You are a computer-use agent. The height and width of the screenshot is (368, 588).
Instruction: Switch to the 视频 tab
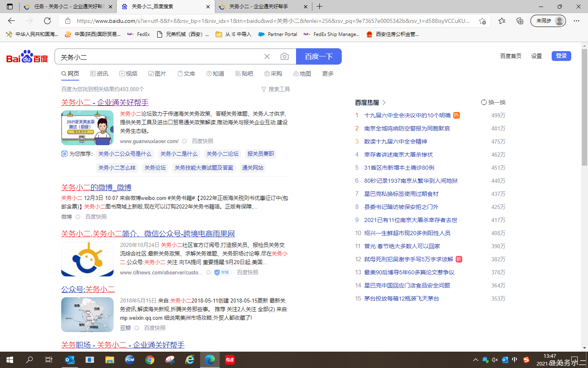(128, 74)
